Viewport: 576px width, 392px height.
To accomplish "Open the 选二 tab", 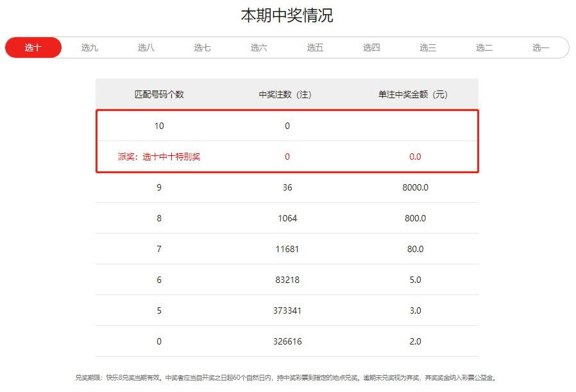I will pyautogui.click(x=484, y=47).
